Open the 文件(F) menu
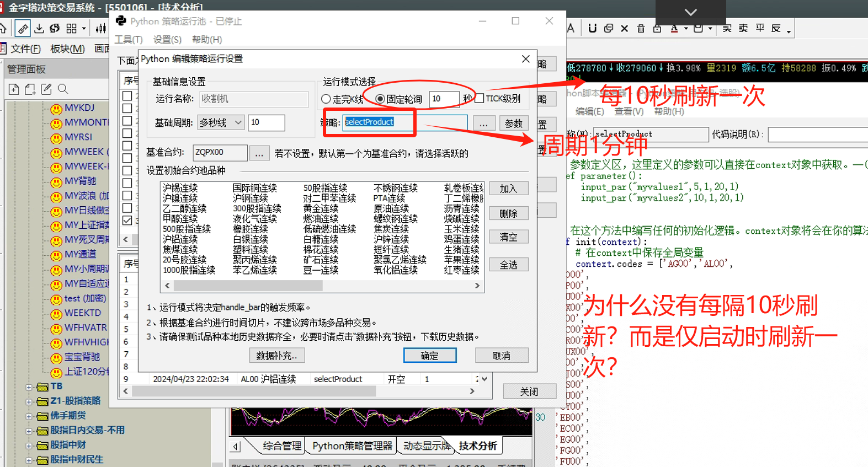Image resolution: width=868 pixels, height=467 pixels. 26,49
